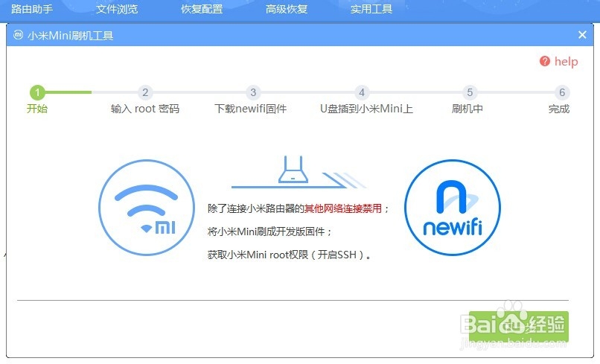Open the 恢复配置 menu item
The width and height of the screenshot is (600, 364).
click(x=202, y=9)
